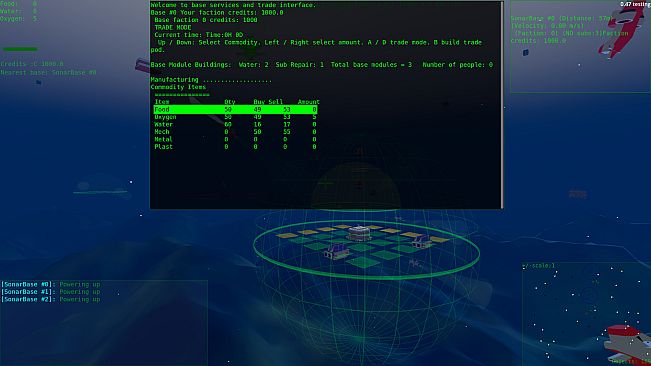The image size is (651, 366).
Task: Click the Qty column header
Action: click(x=230, y=102)
